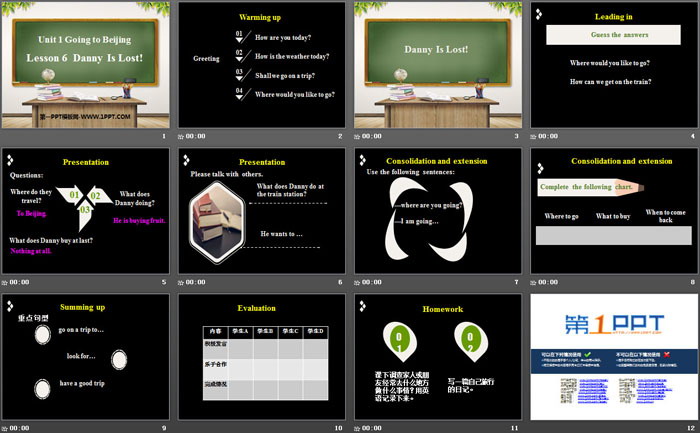
Task: Click the transition star icon under slide 4
Action: point(533,137)
